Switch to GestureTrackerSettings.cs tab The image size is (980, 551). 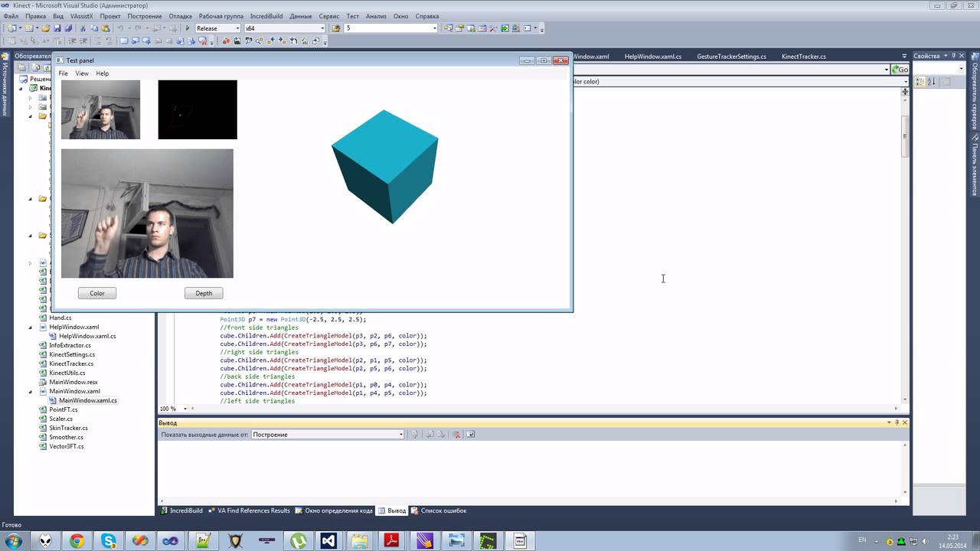point(731,57)
